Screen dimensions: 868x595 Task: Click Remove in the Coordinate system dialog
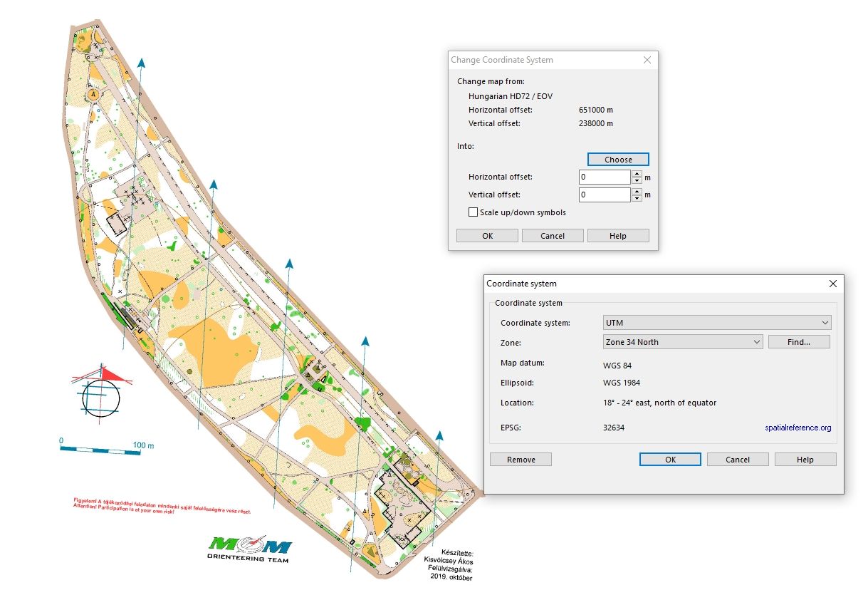521,460
